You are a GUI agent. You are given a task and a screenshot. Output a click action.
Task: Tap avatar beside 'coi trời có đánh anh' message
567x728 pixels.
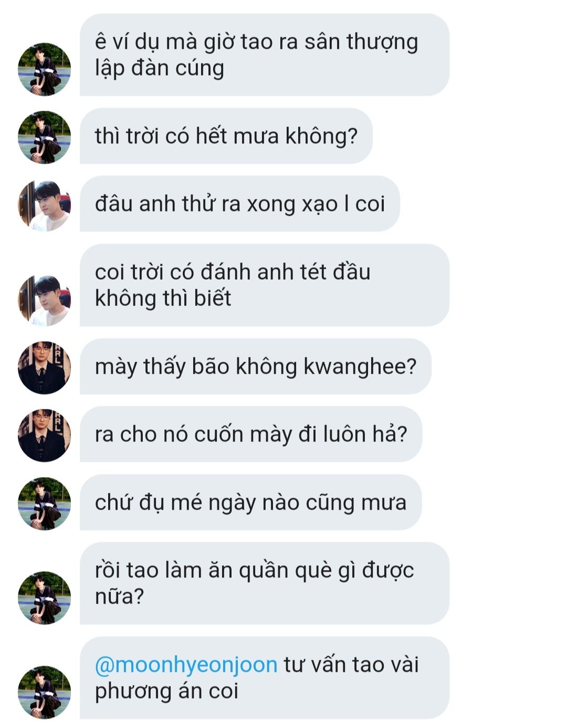pyautogui.click(x=45, y=300)
